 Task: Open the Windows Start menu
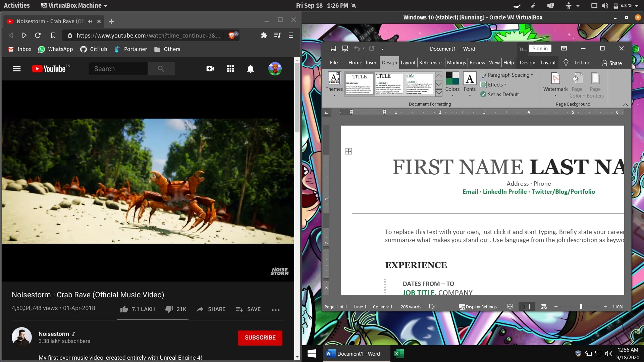(312, 354)
